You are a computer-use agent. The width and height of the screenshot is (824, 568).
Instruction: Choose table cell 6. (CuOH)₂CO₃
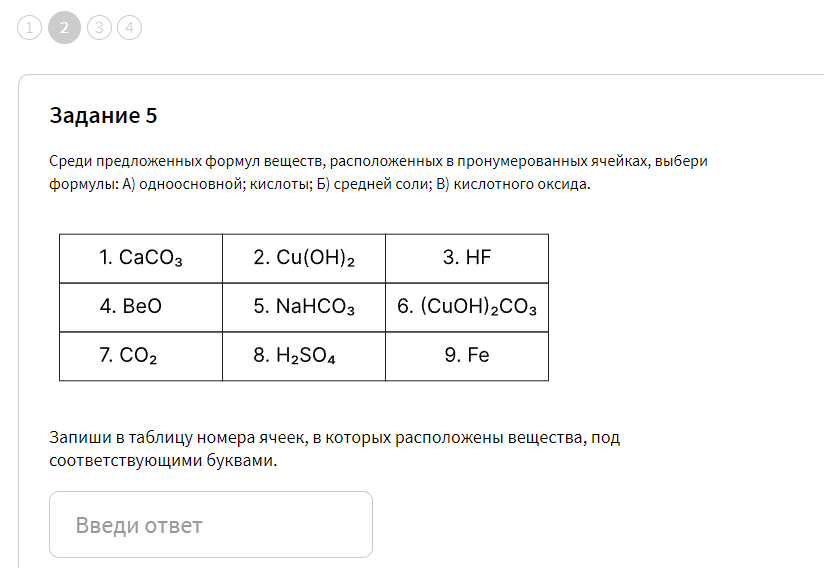coord(467,307)
